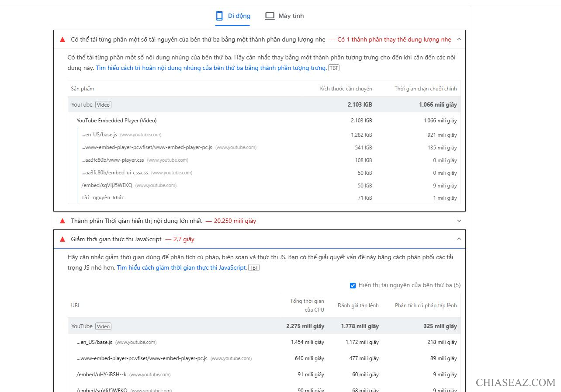561x392 pixels.
Task: Select YouTube Embedded Player (Video) row
Action: click(x=264, y=121)
